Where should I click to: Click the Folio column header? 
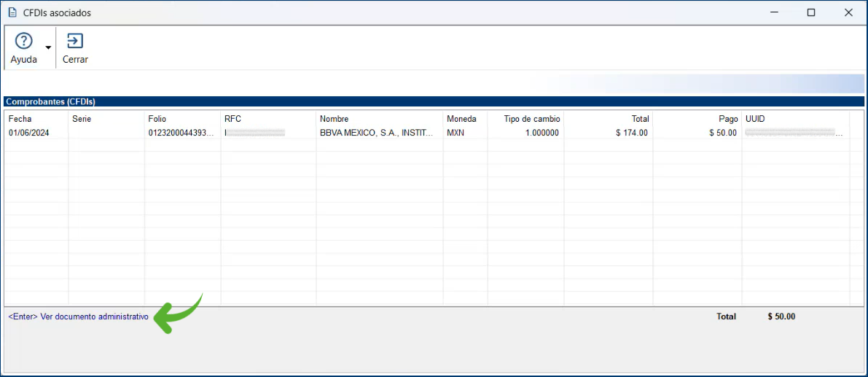157,119
